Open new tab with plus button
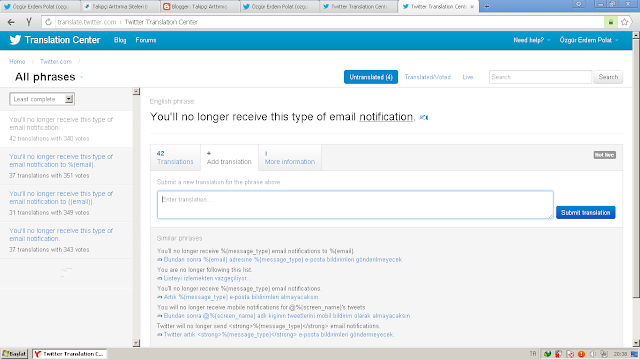 tap(487, 7)
